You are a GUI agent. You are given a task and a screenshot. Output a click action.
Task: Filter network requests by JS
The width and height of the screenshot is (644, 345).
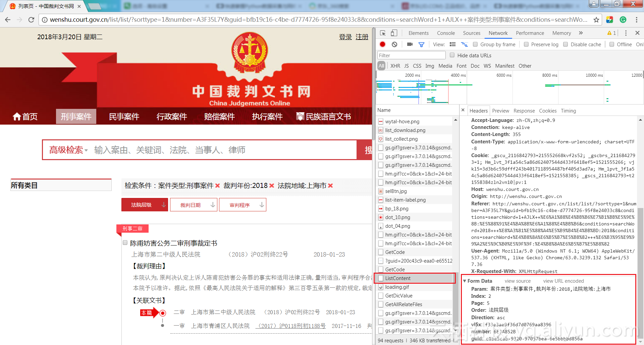(x=407, y=66)
